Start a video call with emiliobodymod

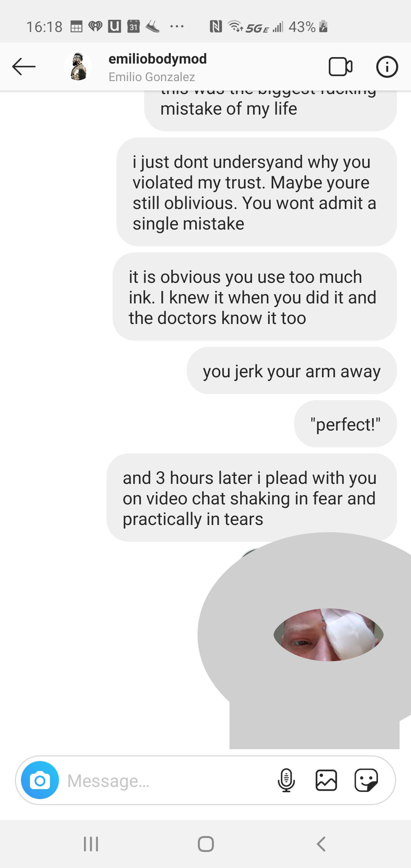340,67
